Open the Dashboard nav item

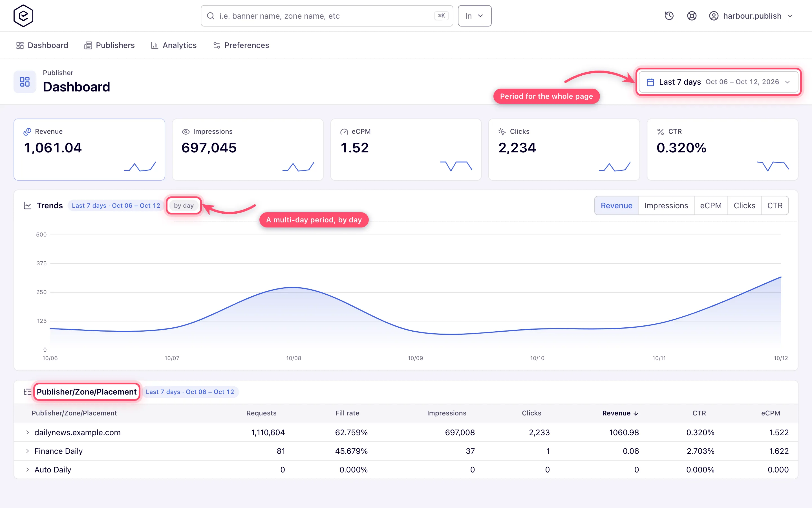(x=42, y=45)
